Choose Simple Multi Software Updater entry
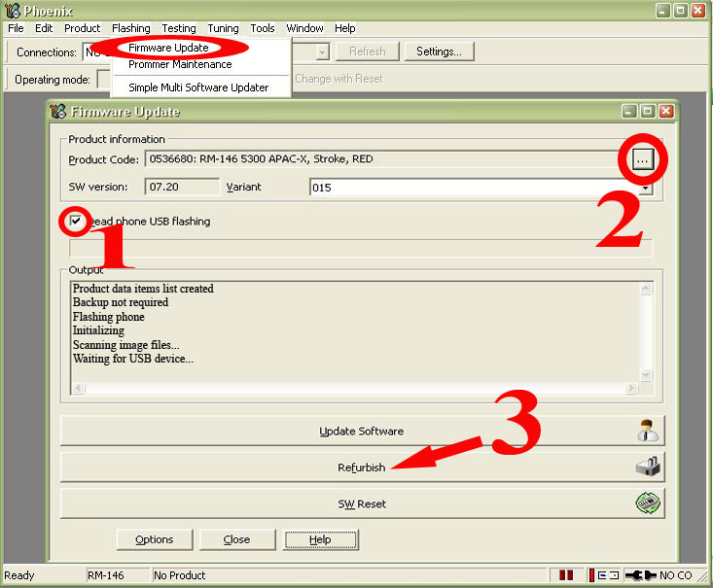This screenshot has width=713, height=588. click(x=198, y=87)
